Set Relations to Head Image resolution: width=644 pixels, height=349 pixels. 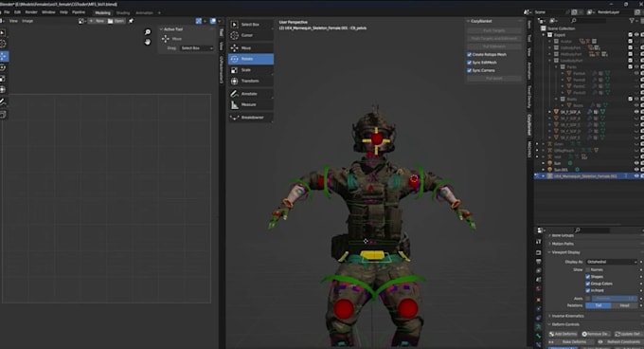point(624,305)
